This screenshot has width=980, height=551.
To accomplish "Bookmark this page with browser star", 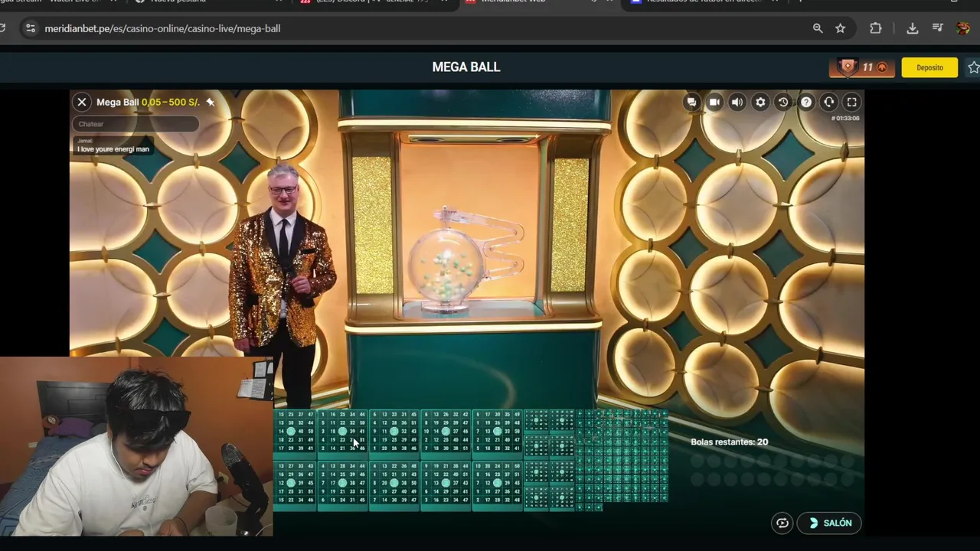I will click(840, 28).
